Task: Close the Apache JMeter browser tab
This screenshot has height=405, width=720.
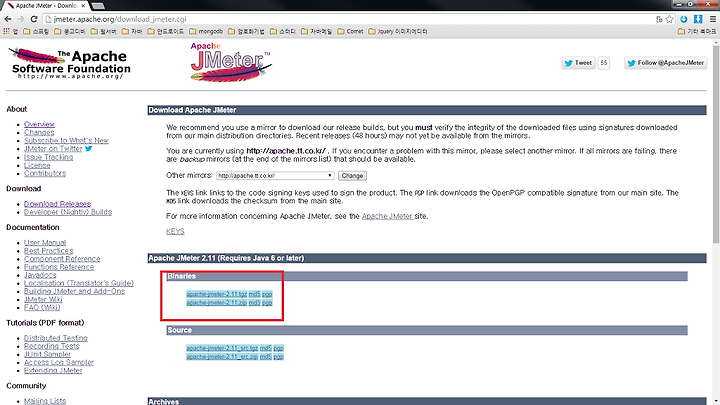Action: click(83, 6)
